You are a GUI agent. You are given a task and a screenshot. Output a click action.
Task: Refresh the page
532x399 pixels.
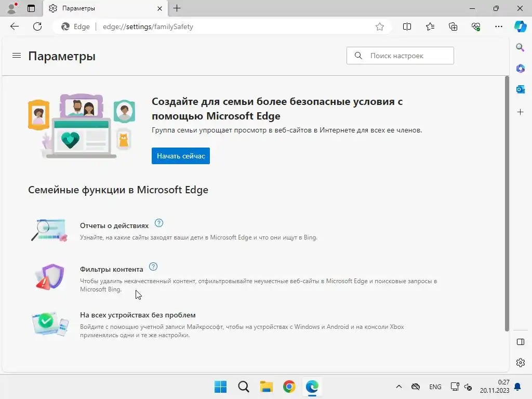[x=37, y=26]
